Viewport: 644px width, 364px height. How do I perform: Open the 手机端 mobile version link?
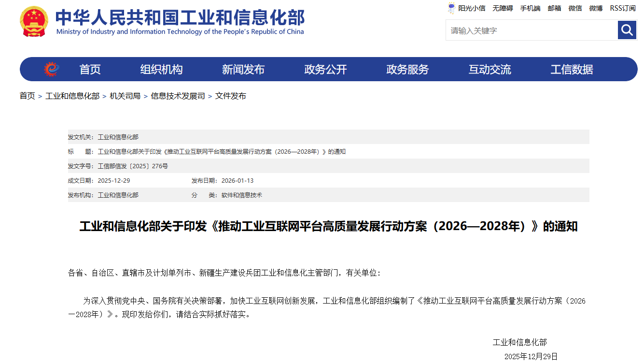coord(530,8)
